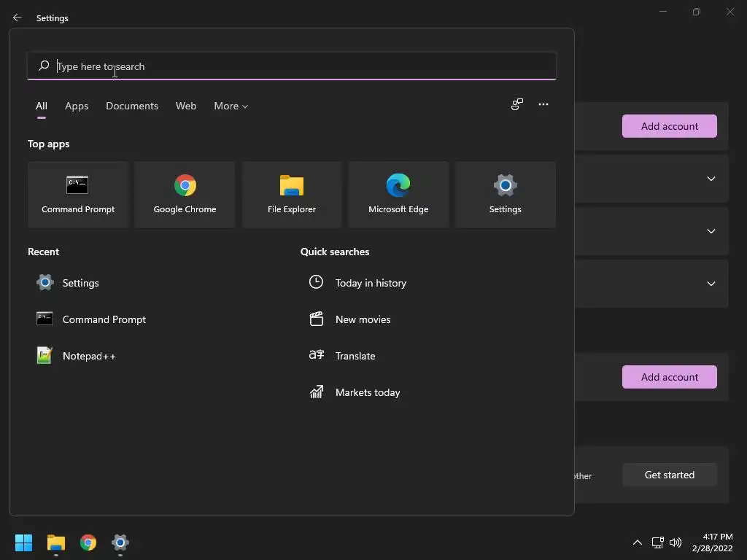Select the All search tab
The image size is (747, 560).
pyautogui.click(x=42, y=106)
